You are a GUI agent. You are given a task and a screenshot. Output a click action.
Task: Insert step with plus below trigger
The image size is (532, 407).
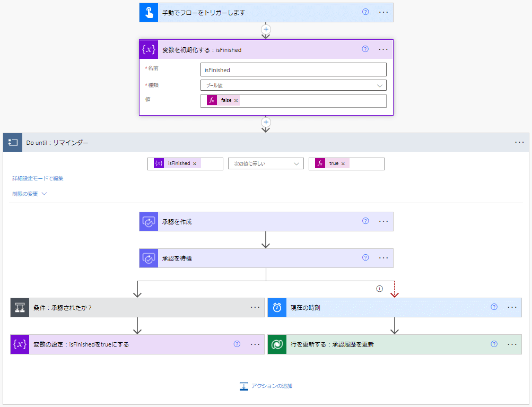[x=266, y=29]
